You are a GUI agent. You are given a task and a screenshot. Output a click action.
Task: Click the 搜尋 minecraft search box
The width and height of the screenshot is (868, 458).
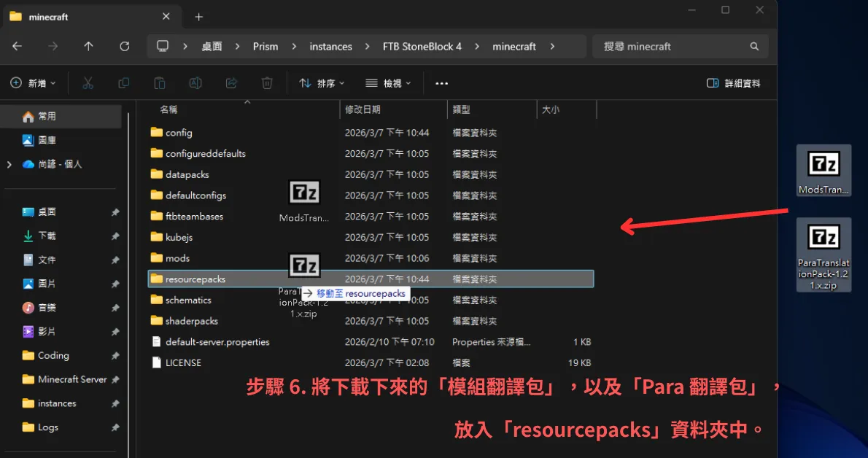pos(678,46)
